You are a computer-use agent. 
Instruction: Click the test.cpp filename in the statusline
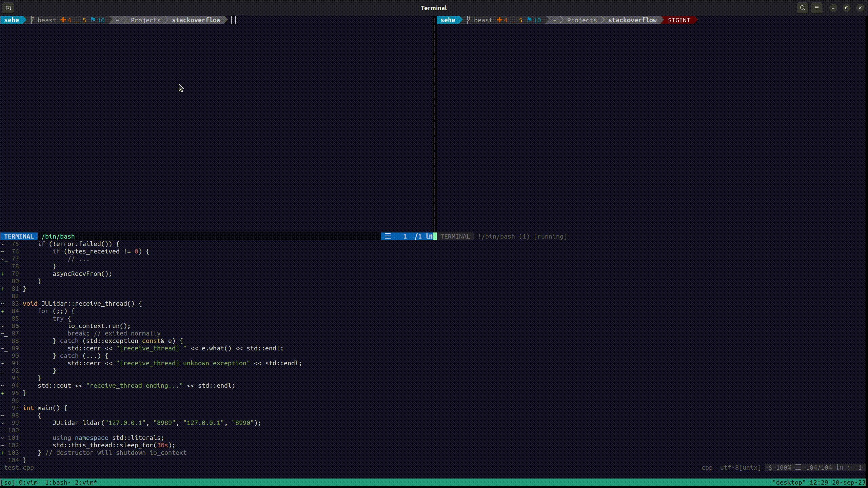click(19, 468)
